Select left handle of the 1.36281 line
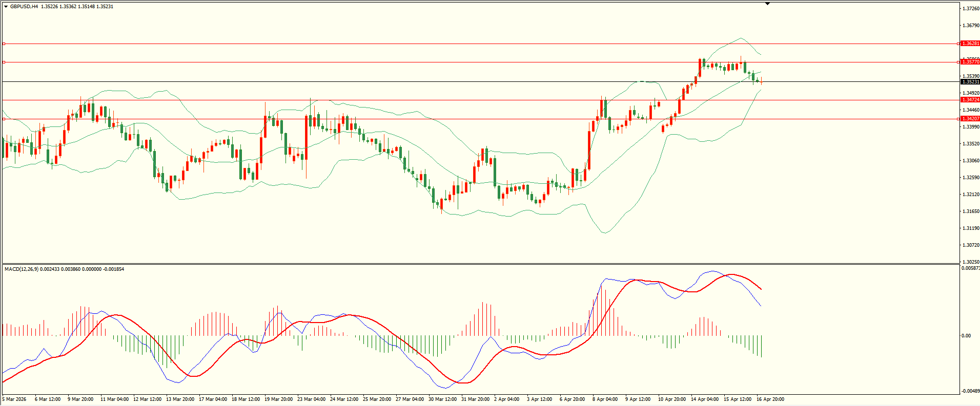The width and height of the screenshot is (980, 406). pyautogui.click(x=4, y=44)
